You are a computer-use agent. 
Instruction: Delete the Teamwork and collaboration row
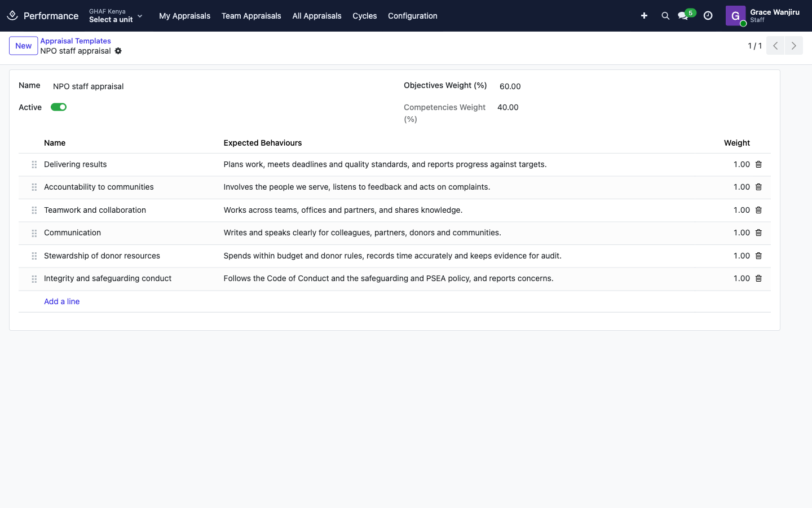pyautogui.click(x=758, y=210)
